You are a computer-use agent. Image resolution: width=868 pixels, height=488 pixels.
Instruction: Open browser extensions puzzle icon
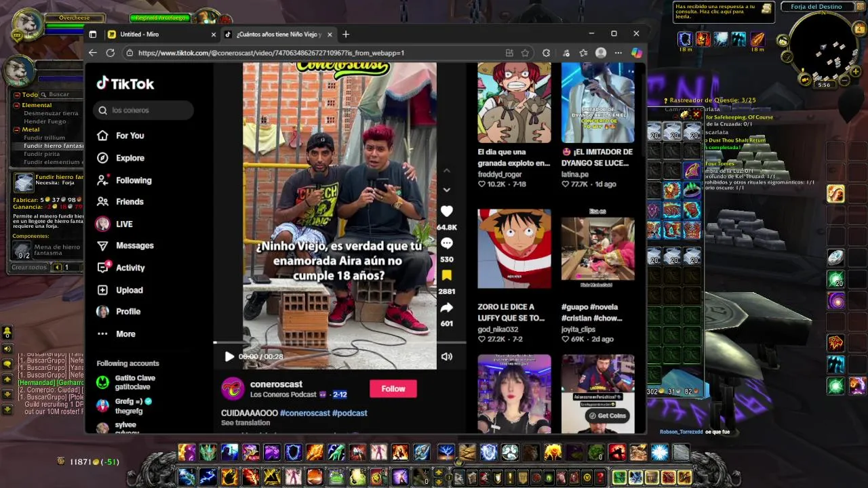tap(546, 53)
